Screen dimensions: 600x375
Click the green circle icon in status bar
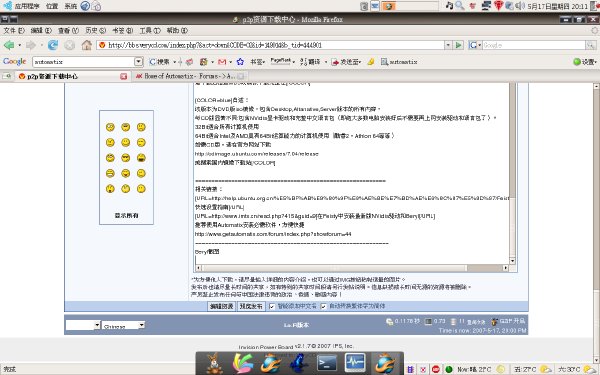449,369
